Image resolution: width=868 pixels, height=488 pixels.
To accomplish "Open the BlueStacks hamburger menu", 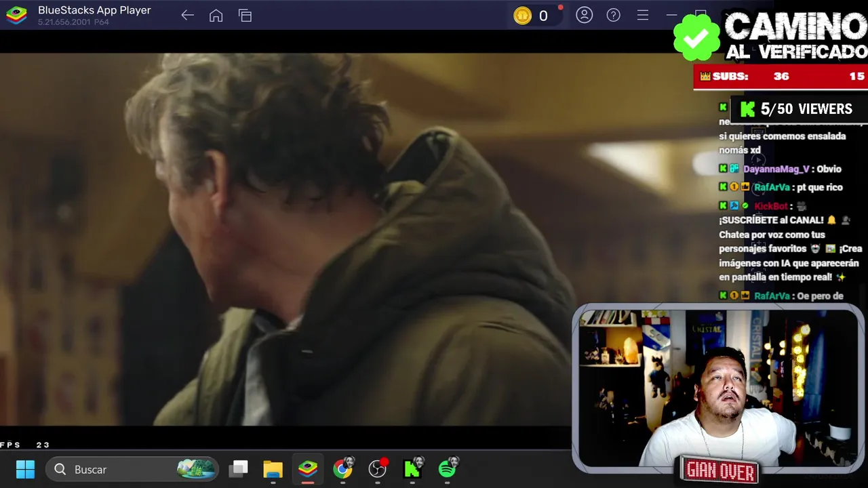I will click(642, 15).
